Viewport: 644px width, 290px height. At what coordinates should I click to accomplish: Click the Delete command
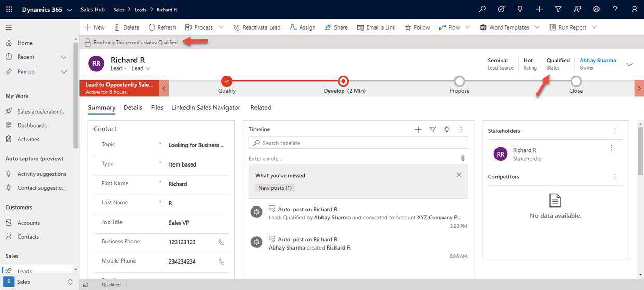(126, 27)
